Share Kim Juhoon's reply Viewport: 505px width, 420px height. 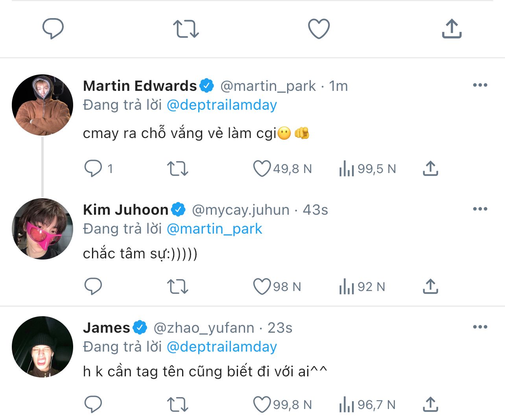(430, 287)
